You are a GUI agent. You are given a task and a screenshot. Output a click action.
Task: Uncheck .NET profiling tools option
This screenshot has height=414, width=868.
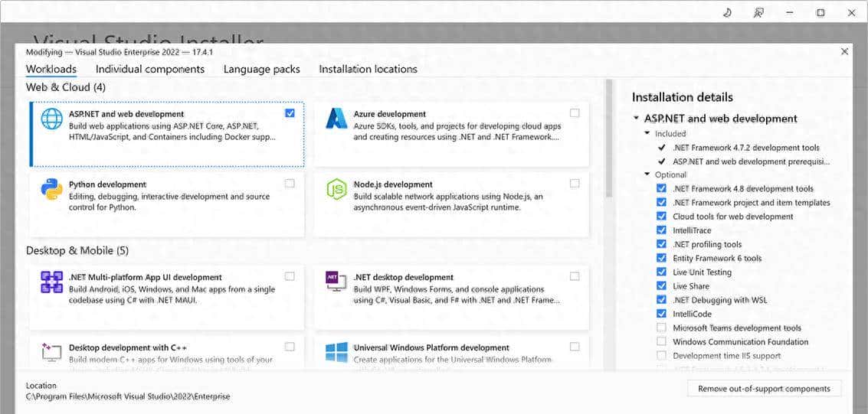661,244
